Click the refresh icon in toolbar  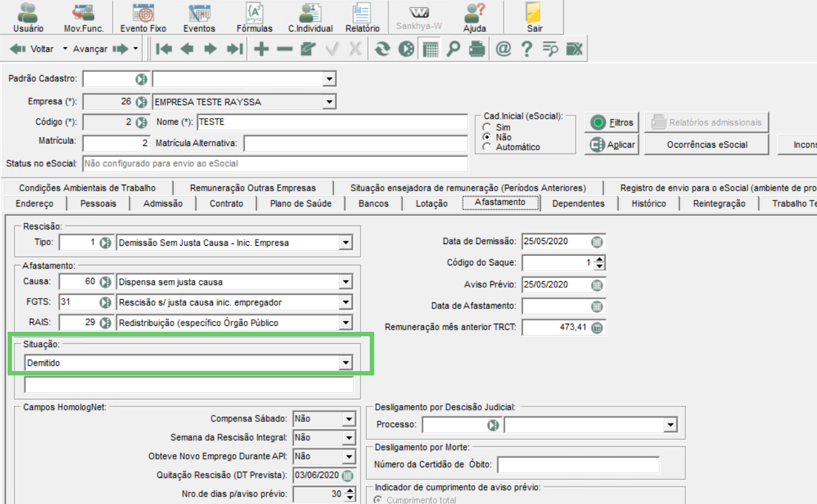[382, 49]
